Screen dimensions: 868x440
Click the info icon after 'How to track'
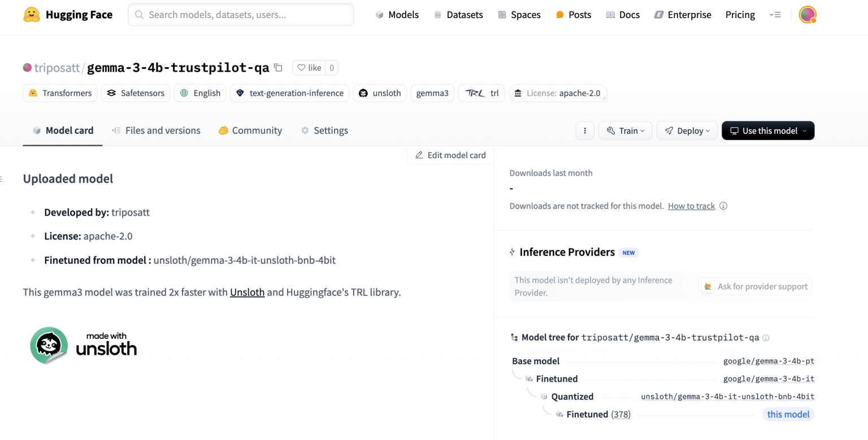[x=723, y=206]
